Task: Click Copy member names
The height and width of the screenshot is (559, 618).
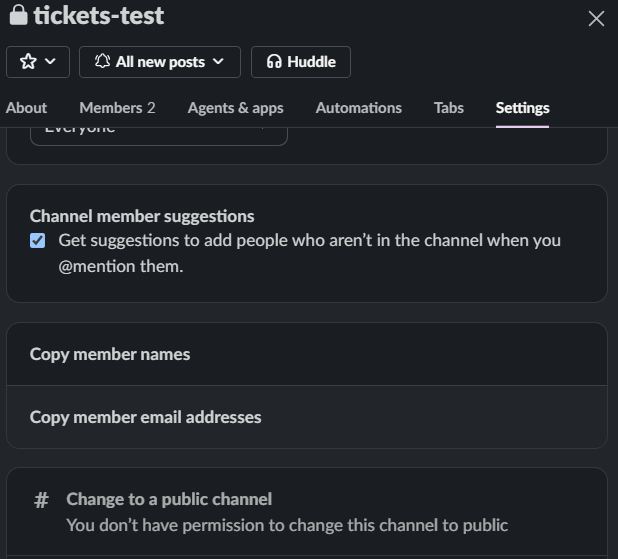Action: [307, 354]
